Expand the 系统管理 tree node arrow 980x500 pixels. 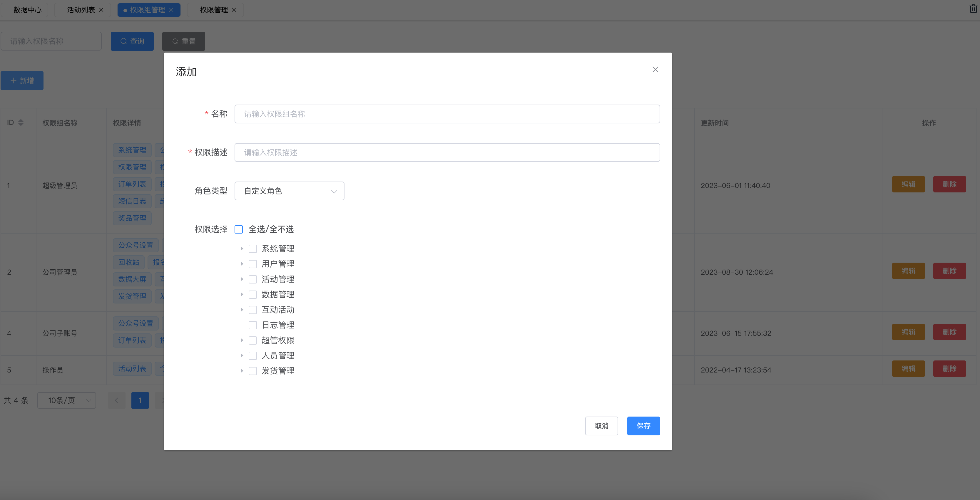click(x=242, y=249)
